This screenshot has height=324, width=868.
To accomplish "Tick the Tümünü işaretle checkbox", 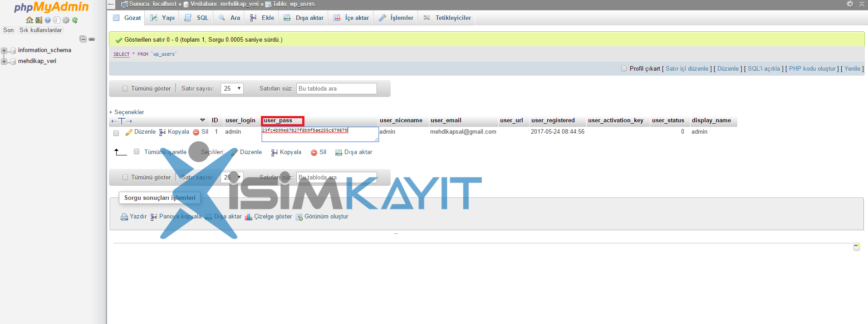I will (137, 152).
